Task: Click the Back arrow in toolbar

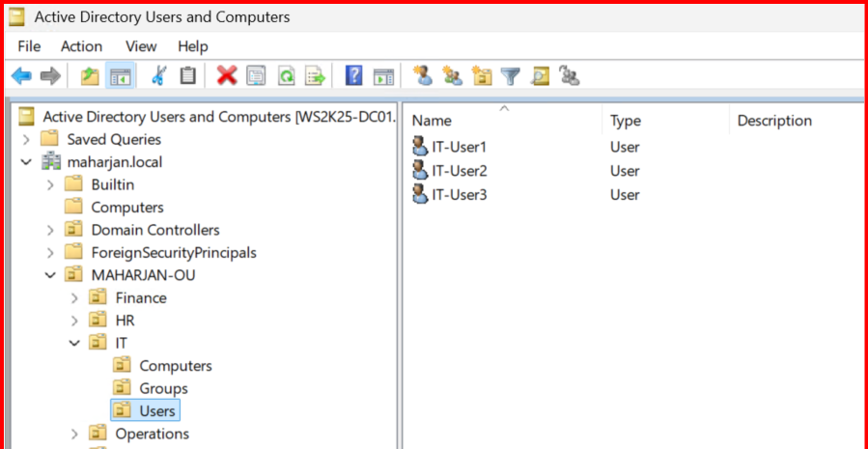Action: pos(21,76)
